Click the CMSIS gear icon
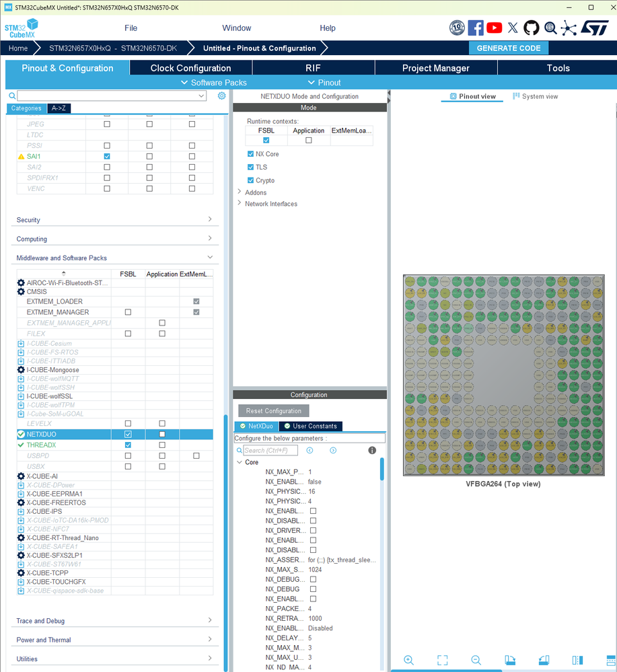This screenshot has width=617, height=672. [21, 291]
